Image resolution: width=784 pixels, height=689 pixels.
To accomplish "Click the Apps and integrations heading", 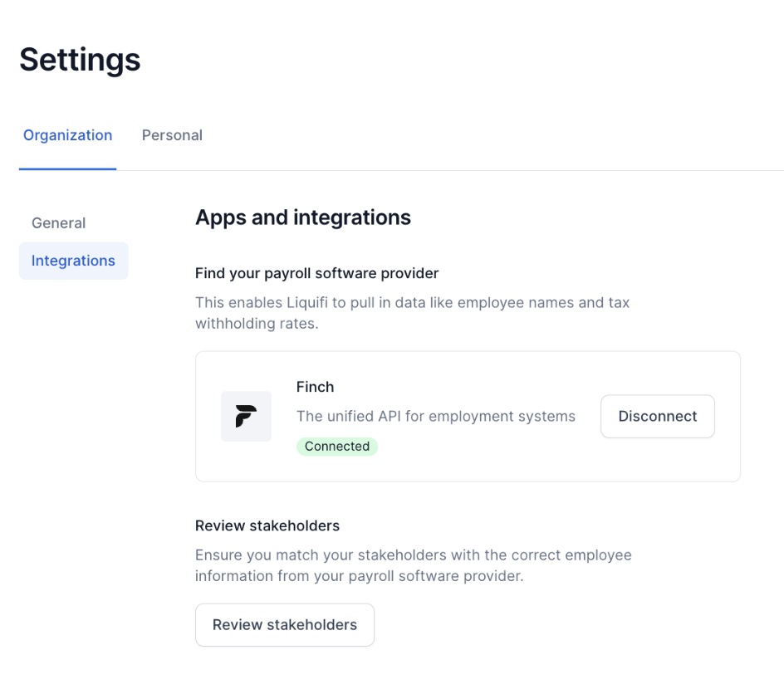I will [303, 217].
